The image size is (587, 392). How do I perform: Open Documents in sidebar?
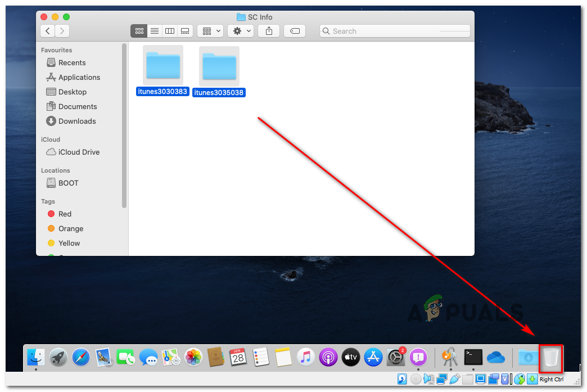click(71, 106)
